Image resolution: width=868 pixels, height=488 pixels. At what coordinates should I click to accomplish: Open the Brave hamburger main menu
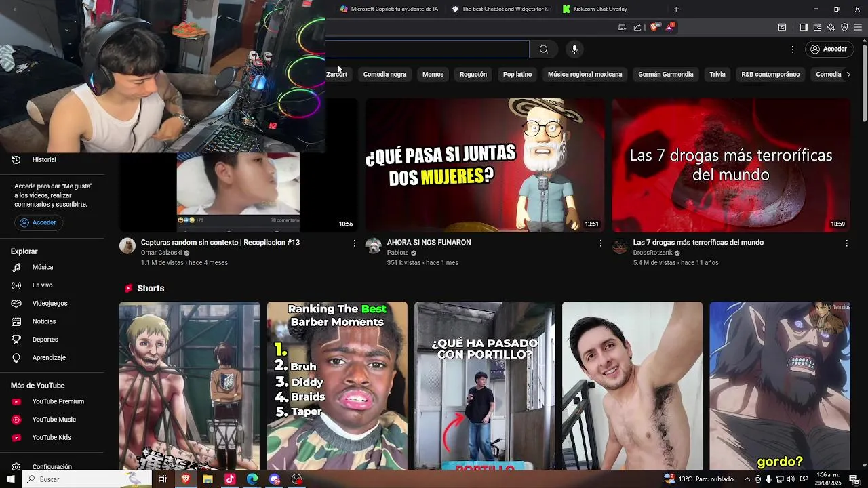click(x=859, y=27)
